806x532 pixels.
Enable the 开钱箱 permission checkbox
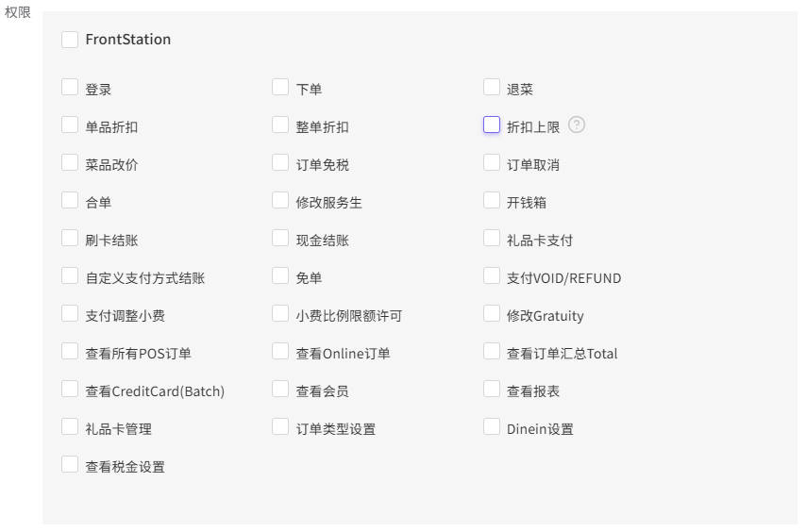coord(492,200)
